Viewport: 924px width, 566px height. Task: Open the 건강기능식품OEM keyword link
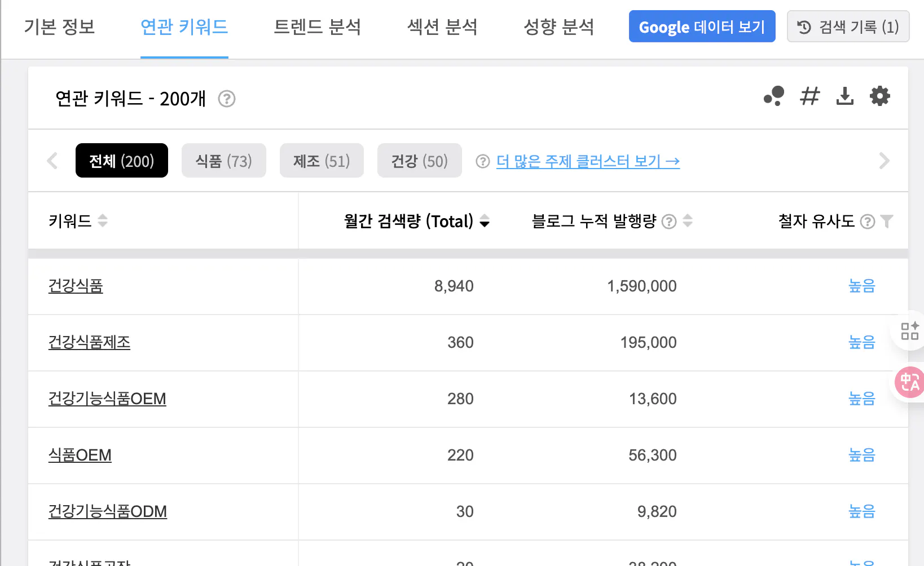107,399
